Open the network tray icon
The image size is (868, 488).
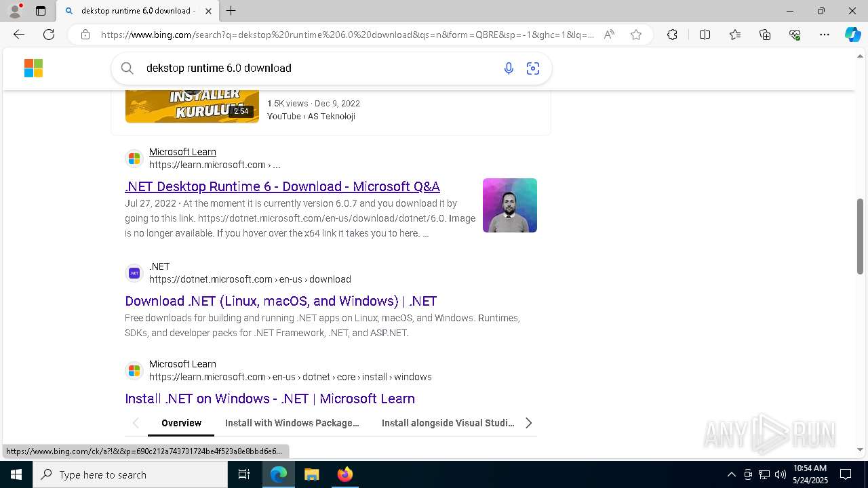[x=764, y=474]
